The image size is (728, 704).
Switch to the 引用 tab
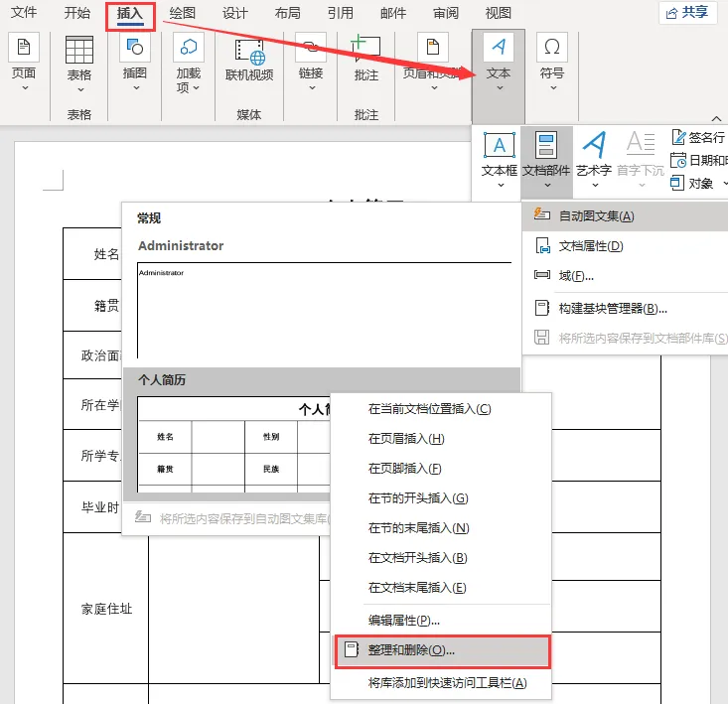point(341,13)
